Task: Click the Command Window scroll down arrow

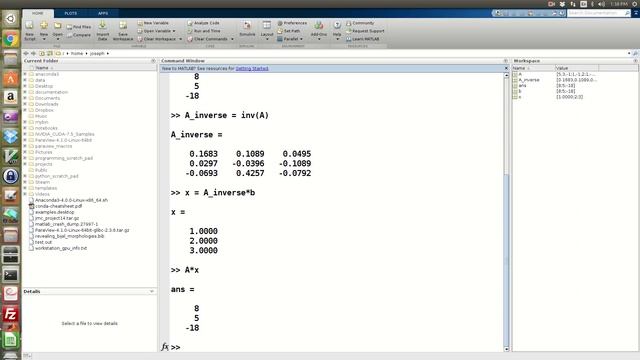Action: [x=507, y=349]
